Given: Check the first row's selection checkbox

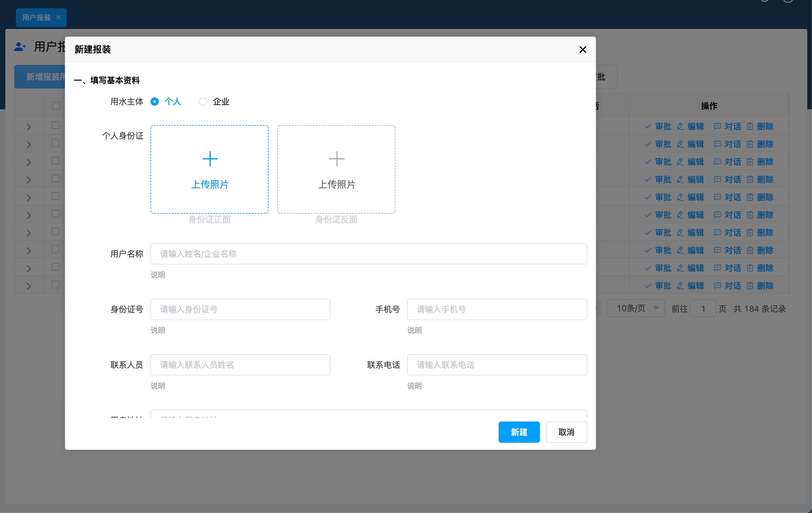Looking at the screenshot, I should (x=56, y=125).
